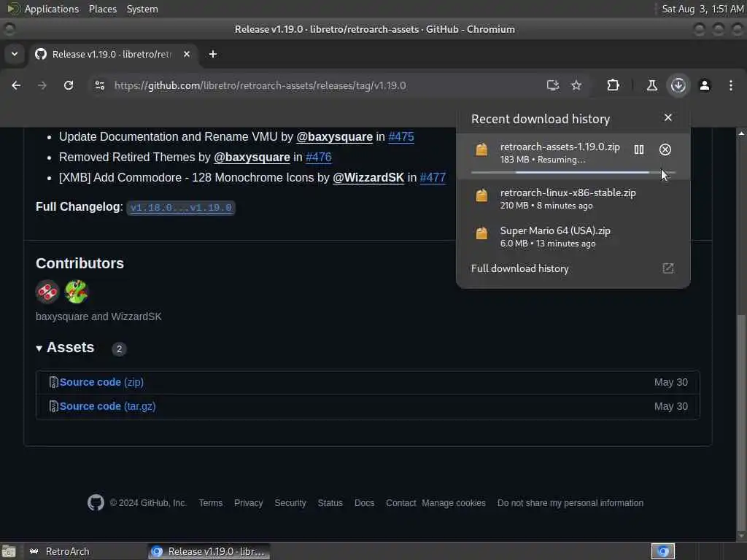Open the tab search dropdown
Image resolution: width=747 pixels, height=560 pixels.
point(15,54)
